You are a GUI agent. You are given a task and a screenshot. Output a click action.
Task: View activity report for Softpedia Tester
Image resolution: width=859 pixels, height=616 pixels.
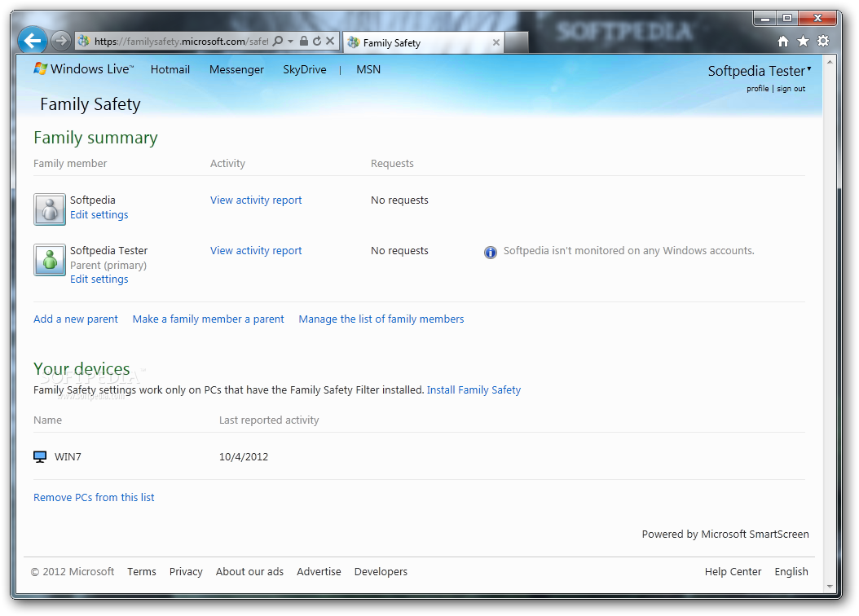pos(256,250)
